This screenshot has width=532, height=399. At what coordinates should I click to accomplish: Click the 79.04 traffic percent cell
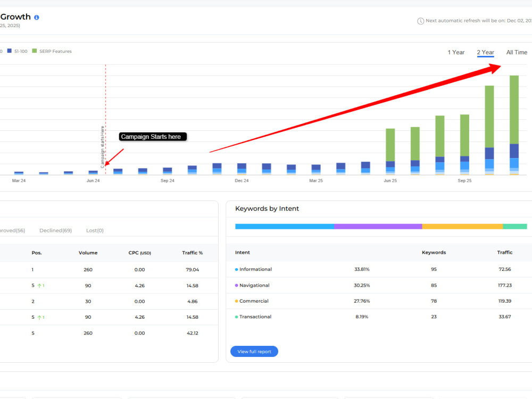(x=193, y=270)
